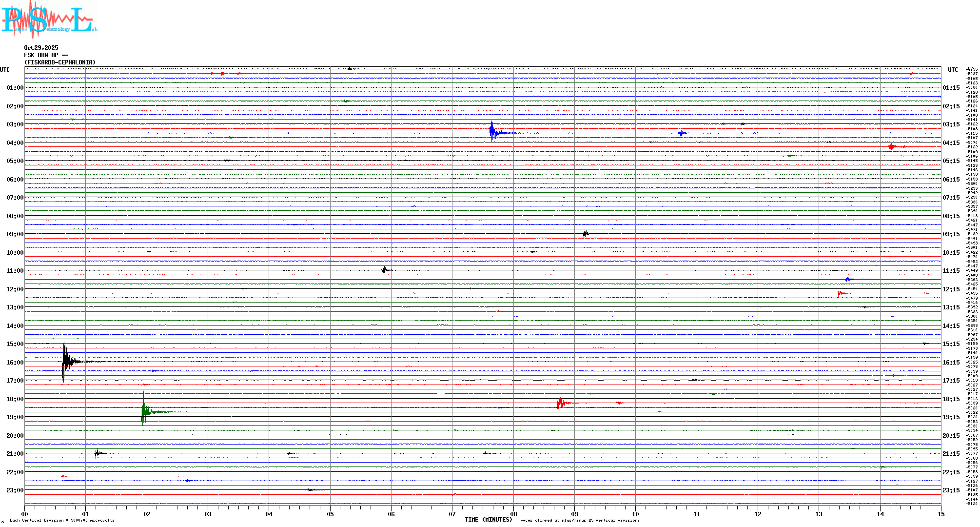Click the blue waveform event in the 03:00 rows
This screenshot has height=527, width=980.
click(493, 132)
